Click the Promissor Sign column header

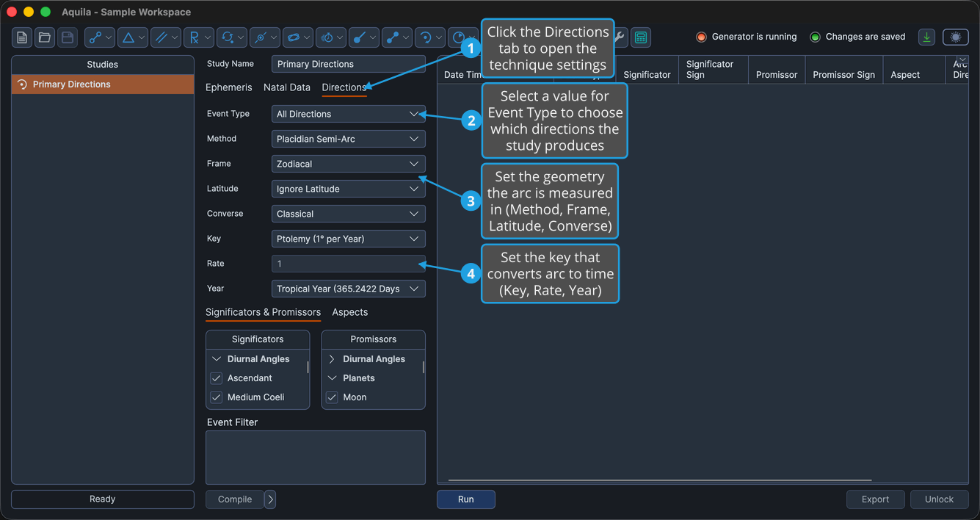pos(844,70)
